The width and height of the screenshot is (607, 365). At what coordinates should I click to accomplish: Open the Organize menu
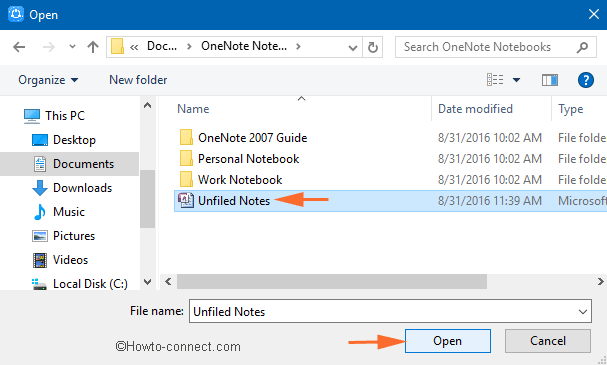(48, 80)
